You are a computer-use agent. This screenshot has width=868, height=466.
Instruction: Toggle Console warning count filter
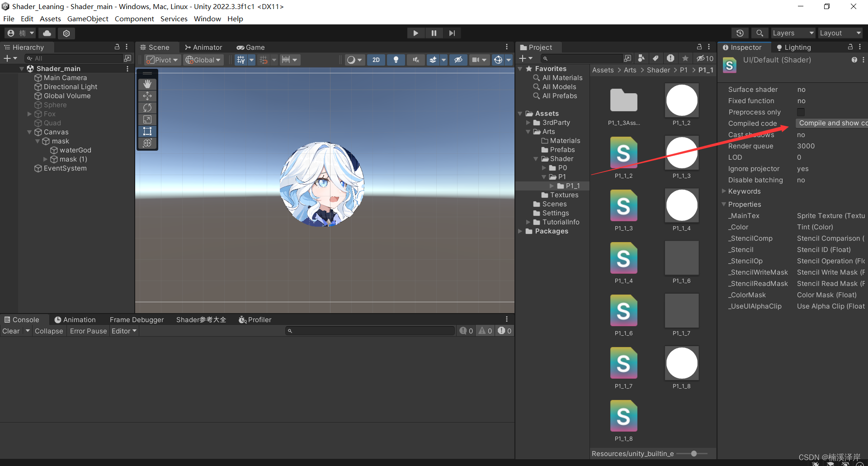click(485, 331)
